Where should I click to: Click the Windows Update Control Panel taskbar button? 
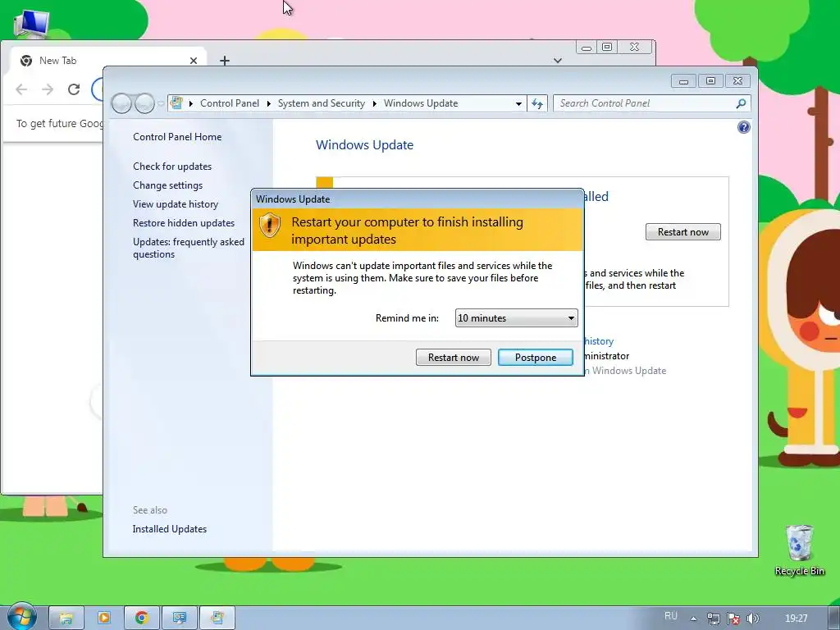coord(217,618)
